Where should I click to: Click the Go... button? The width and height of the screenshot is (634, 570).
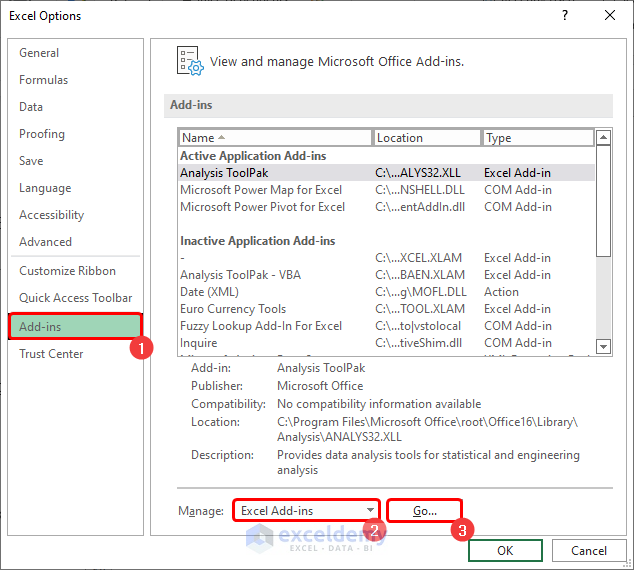click(x=425, y=511)
